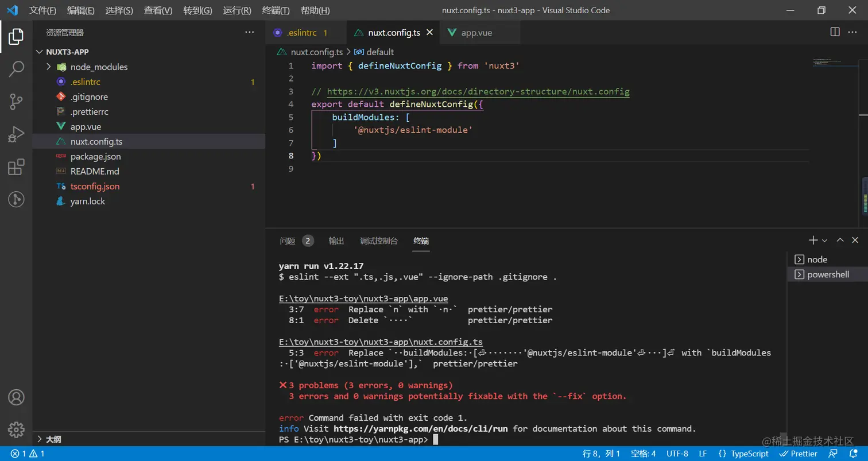Viewport: 868px width, 461px height.
Task: Click nuxt.config.ts breadcrumb item
Action: (311, 52)
